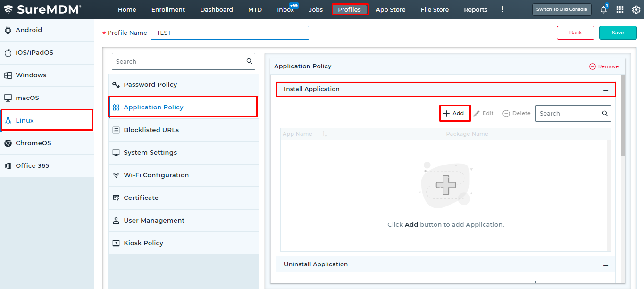Switch To Old Console
This screenshot has height=289, width=644.
[561, 9]
